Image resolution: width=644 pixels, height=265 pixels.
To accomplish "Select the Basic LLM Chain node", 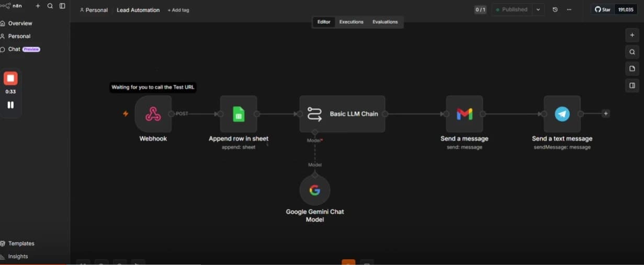I will click(342, 113).
